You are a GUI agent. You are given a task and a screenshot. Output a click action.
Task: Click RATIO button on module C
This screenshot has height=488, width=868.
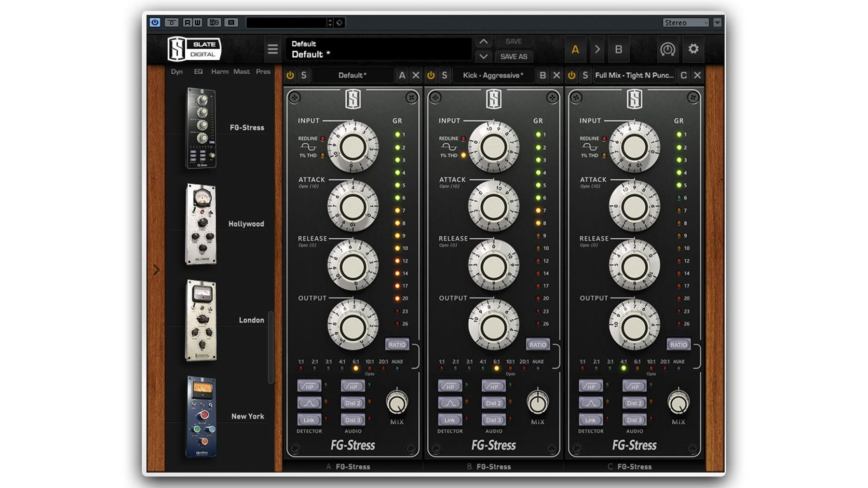click(x=678, y=344)
